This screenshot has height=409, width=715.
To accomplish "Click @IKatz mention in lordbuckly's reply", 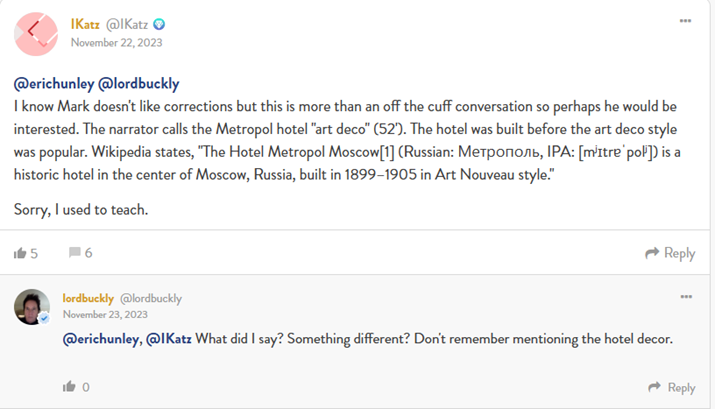I will 169,340.
